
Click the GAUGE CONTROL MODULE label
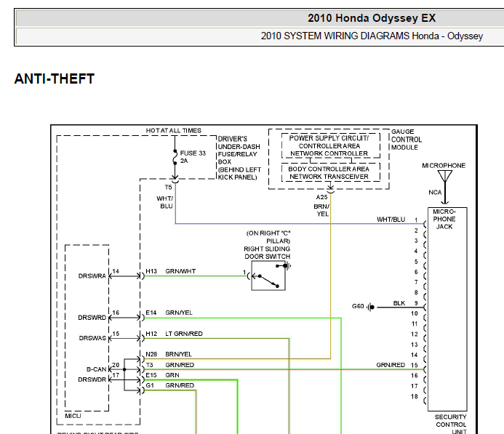tap(407, 140)
